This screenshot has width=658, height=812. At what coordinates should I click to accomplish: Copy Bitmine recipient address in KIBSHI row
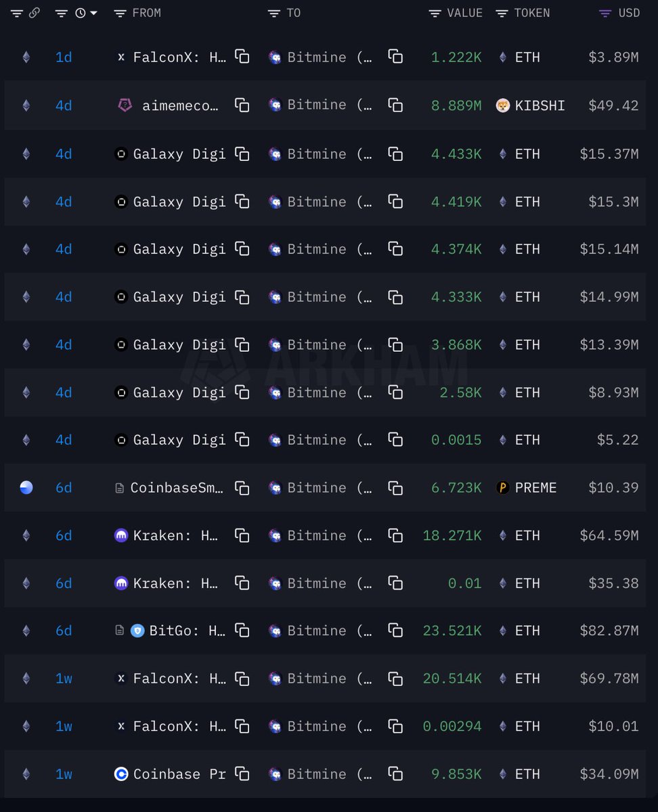pos(395,105)
